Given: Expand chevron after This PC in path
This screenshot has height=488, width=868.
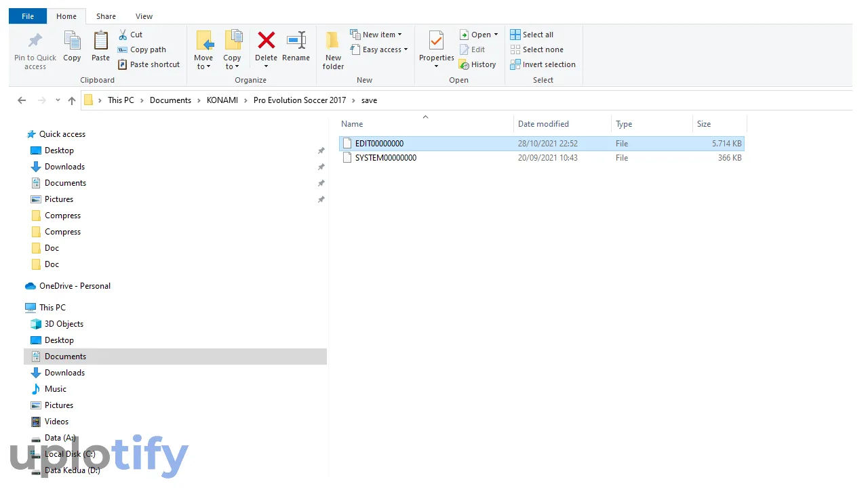Looking at the screenshot, I should (142, 100).
